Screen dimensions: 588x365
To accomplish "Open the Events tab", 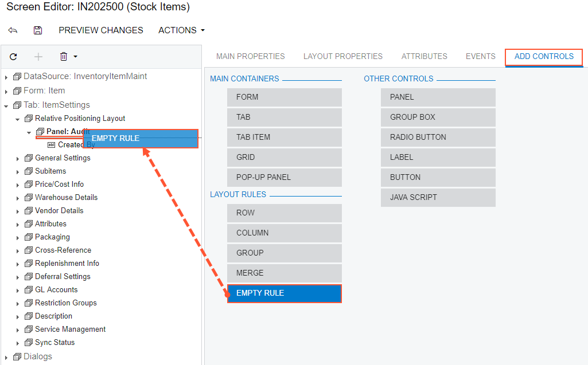I will tap(480, 56).
